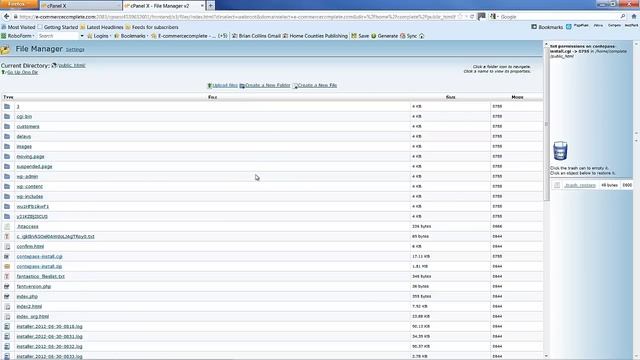Open the images folder icon
The width and height of the screenshot is (640, 360).
(x=7, y=146)
